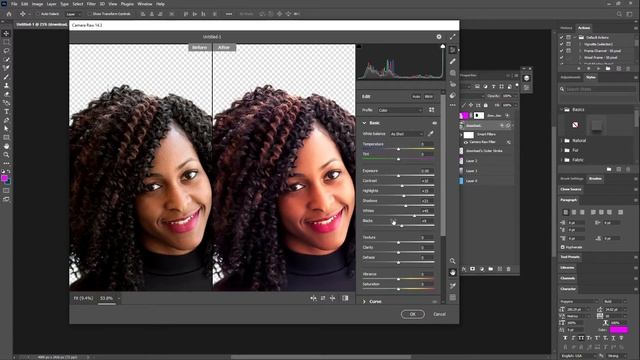
Task: Click the B&W button in Edit panel
Action: pyautogui.click(x=429, y=97)
